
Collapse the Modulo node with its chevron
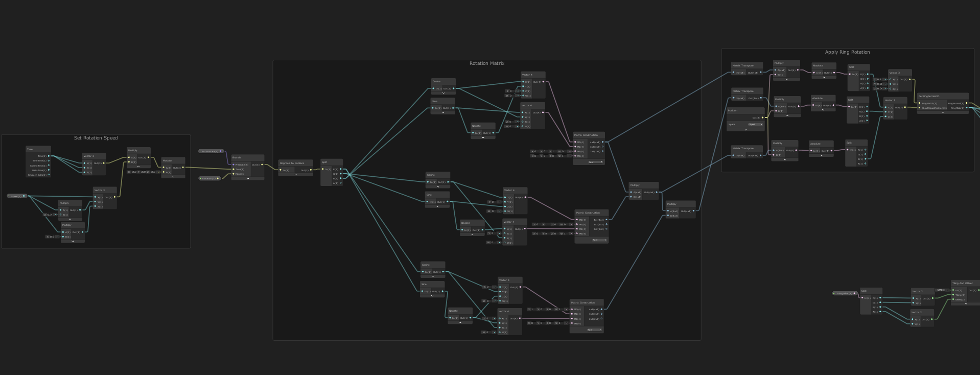173,177
